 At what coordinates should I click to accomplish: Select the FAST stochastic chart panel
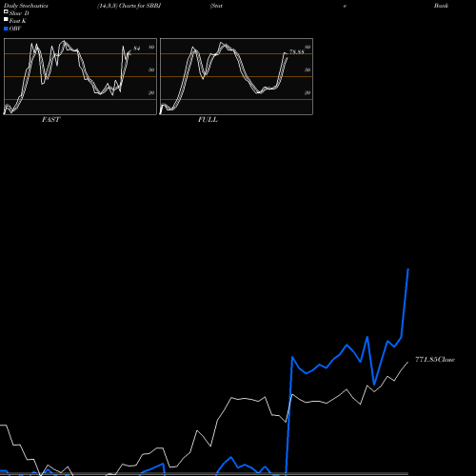pos(80,76)
